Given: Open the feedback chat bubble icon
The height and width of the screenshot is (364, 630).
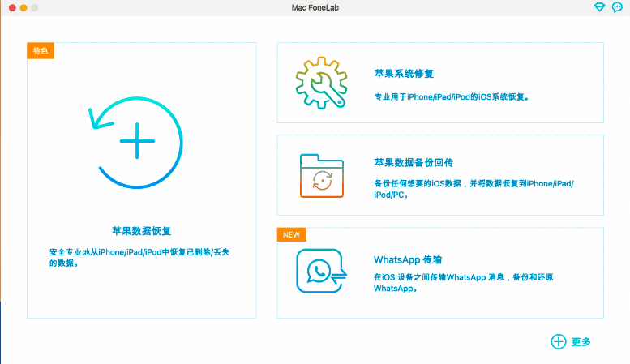Looking at the screenshot, I should [x=617, y=7].
